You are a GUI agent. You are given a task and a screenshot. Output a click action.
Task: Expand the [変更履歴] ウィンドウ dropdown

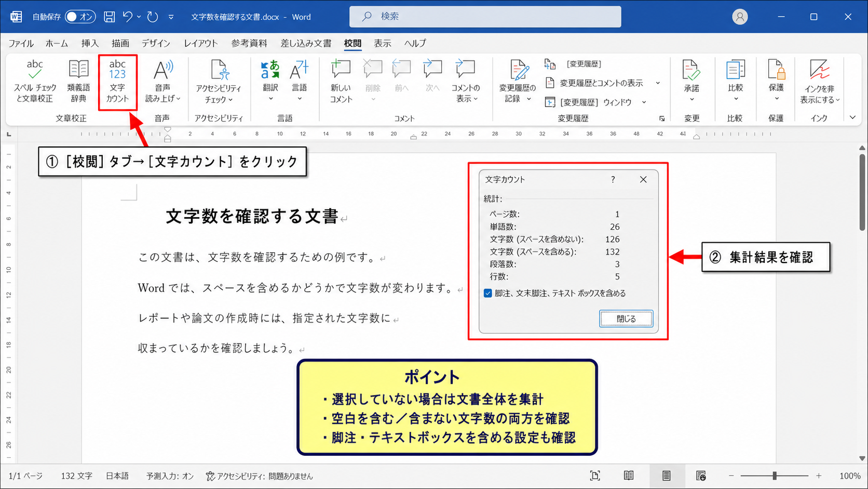[644, 102]
